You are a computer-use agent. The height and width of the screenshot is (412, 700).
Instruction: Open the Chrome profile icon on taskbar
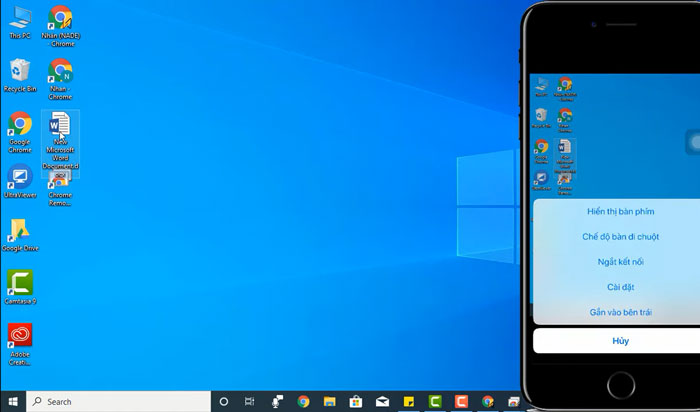click(x=488, y=401)
